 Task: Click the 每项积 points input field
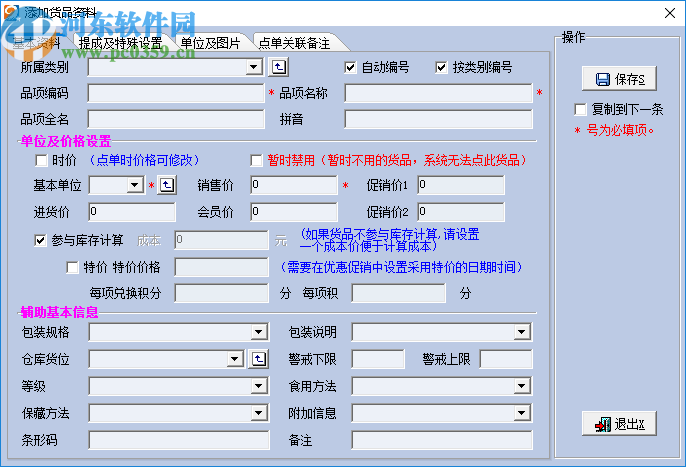click(399, 293)
